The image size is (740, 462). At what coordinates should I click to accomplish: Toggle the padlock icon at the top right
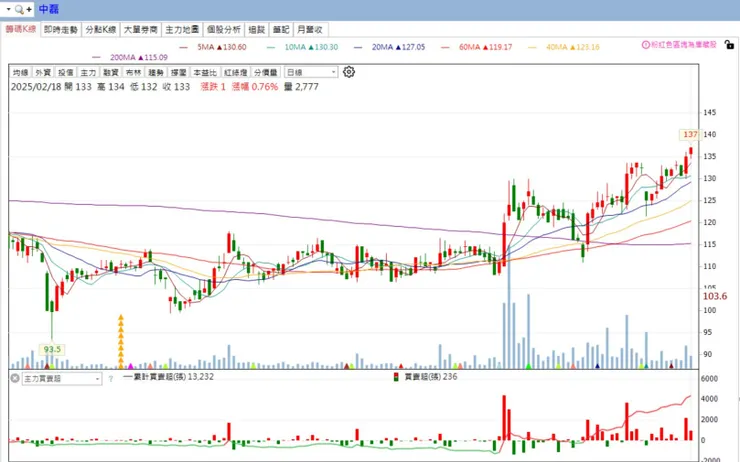pyautogui.click(x=729, y=45)
